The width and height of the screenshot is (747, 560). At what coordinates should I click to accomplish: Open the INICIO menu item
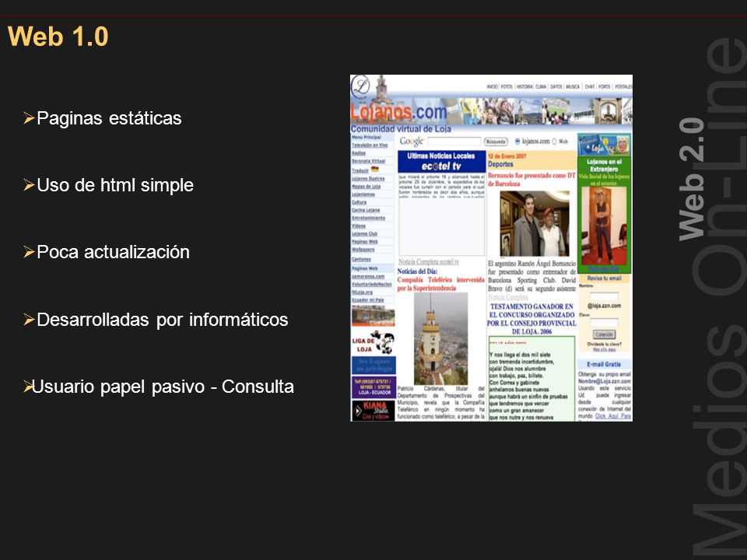coord(492,86)
